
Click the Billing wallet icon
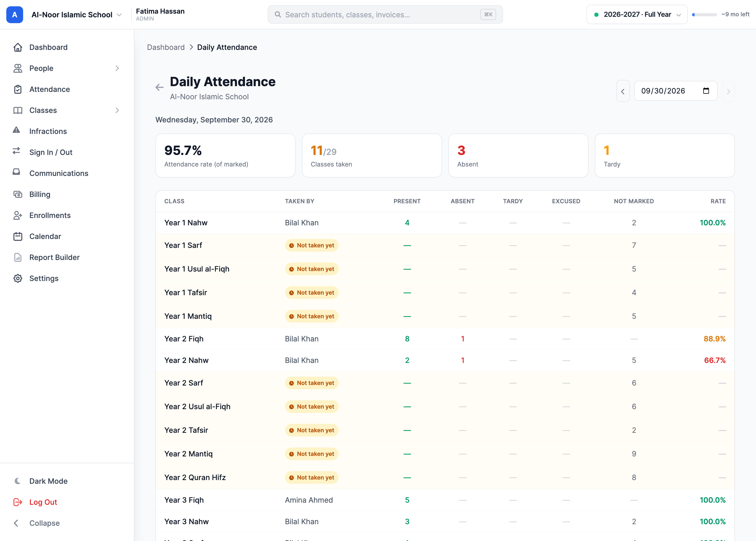pyautogui.click(x=18, y=194)
